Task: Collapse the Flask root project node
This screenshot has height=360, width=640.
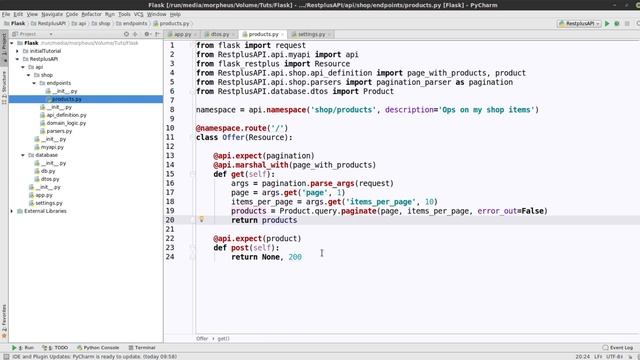Action: pos(12,43)
